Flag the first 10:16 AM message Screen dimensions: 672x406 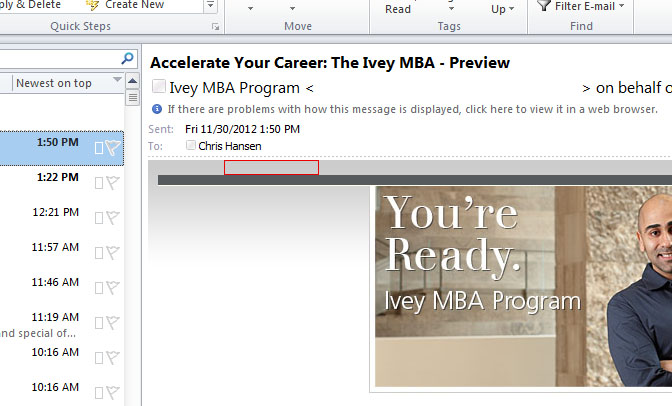[x=113, y=358]
